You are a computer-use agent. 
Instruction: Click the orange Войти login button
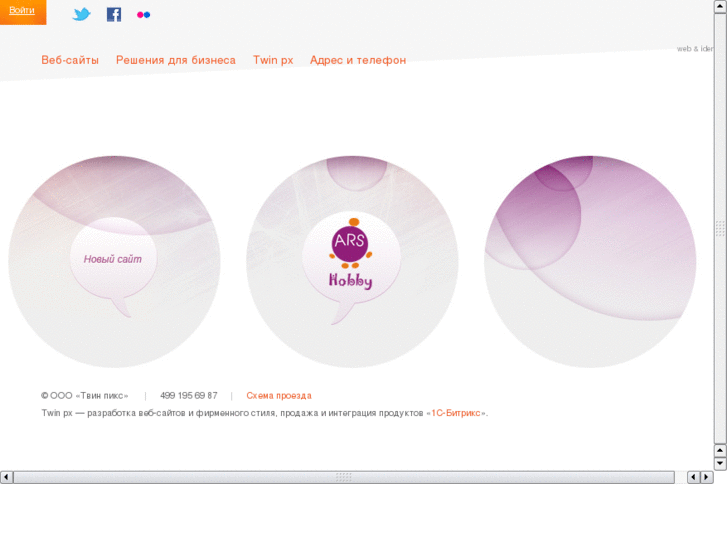point(23,12)
